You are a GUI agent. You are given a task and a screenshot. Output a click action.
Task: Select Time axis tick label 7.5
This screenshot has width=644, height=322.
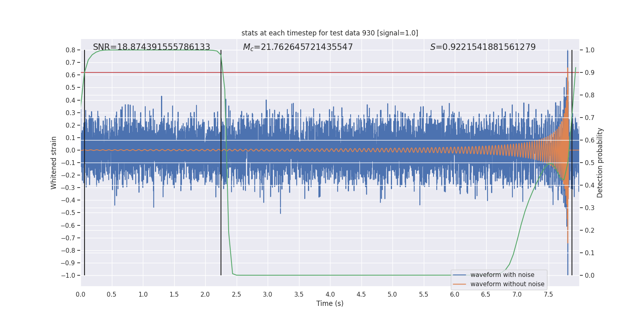pos(548,294)
